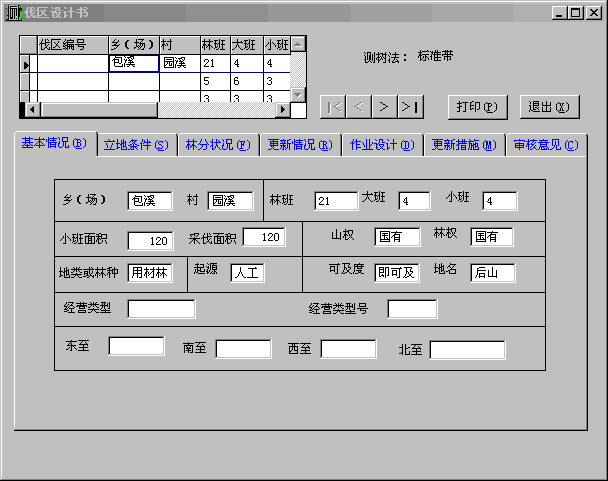Click the 采伐面积 input field

(x=264, y=237)
